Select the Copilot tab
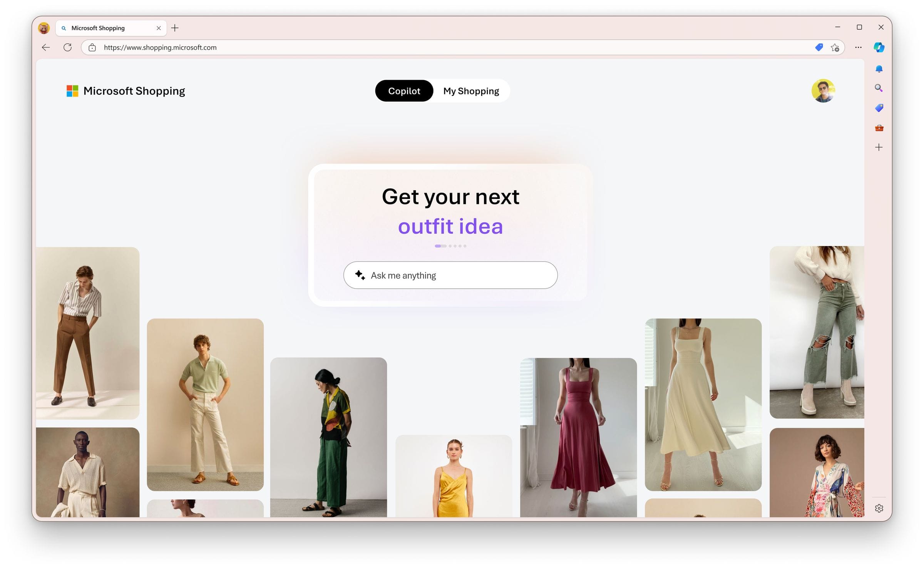924x569 pixels. (x=404, y=91)
